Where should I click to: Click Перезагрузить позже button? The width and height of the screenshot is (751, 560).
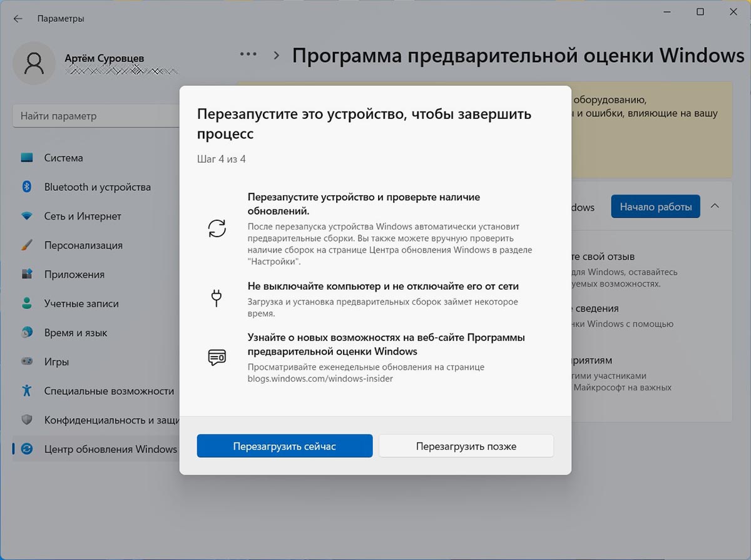pyautogui.click(x=466, y=446)
